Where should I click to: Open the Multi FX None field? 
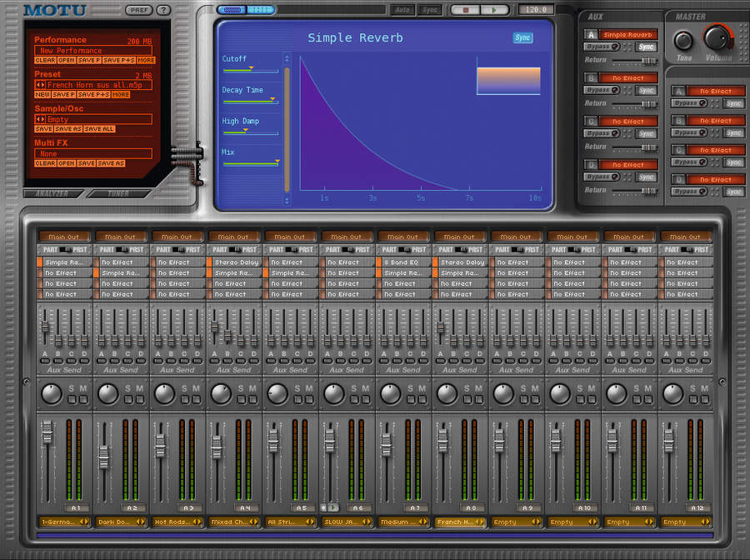[x=93, y=153]
